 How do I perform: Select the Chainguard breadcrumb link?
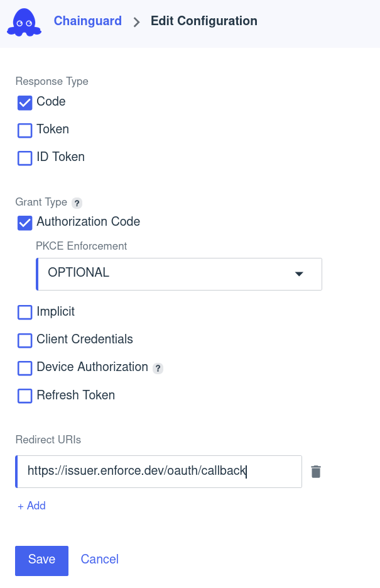(87, 21)
